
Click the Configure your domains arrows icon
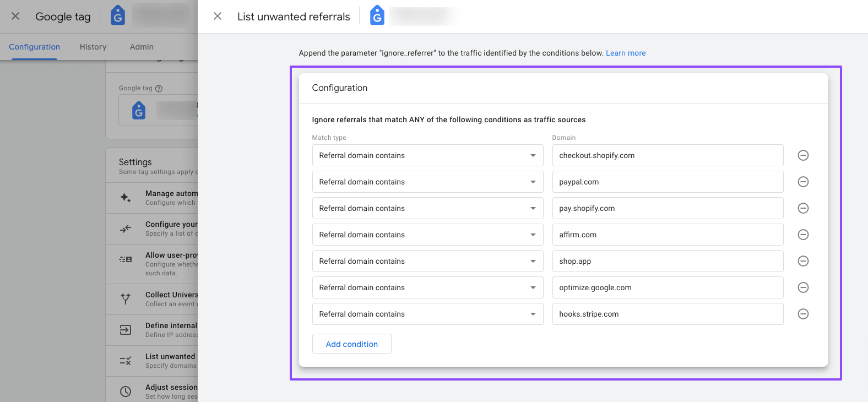click(126, 229)
